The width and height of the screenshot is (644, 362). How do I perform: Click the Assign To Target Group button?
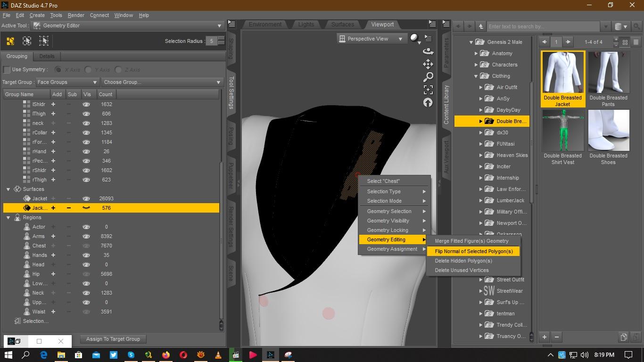pos(113,339)
